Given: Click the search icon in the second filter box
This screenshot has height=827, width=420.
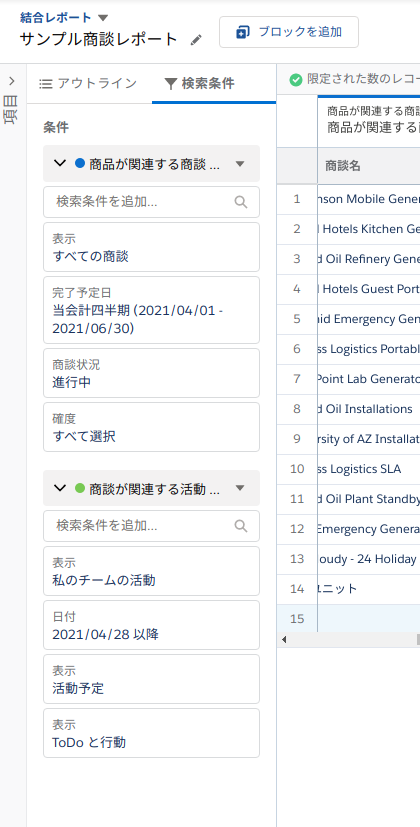Looking at the screenshot, I should point(241,526).
